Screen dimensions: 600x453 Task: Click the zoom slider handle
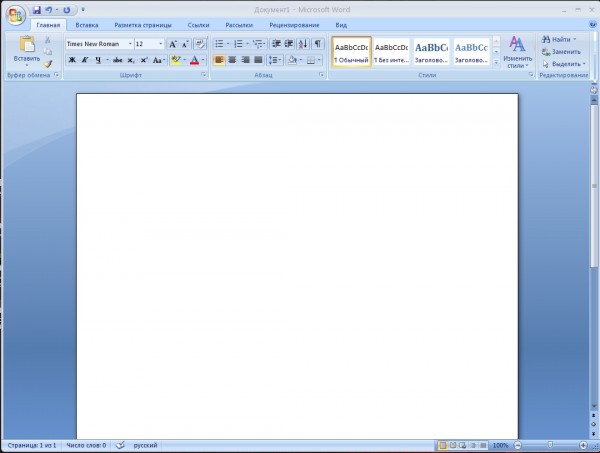point(550,445)
